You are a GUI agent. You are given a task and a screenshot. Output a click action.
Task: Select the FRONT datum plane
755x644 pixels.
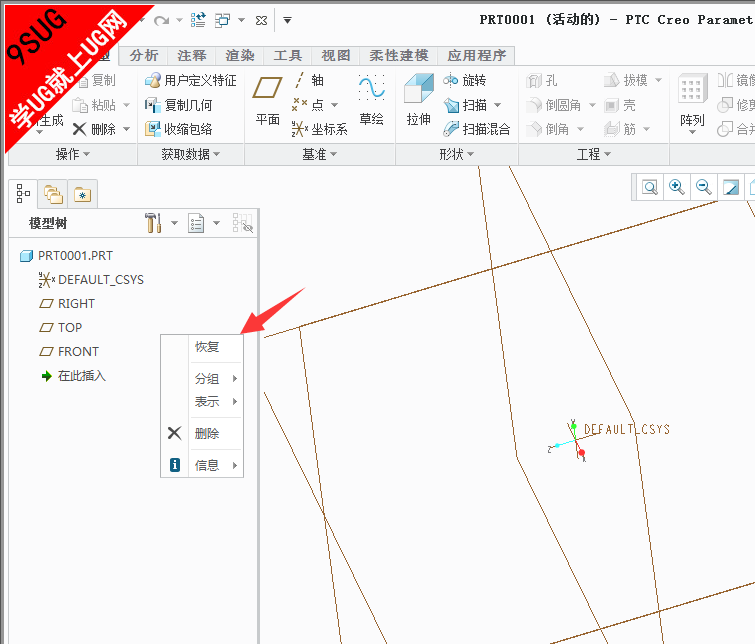[x=69, y=352]
